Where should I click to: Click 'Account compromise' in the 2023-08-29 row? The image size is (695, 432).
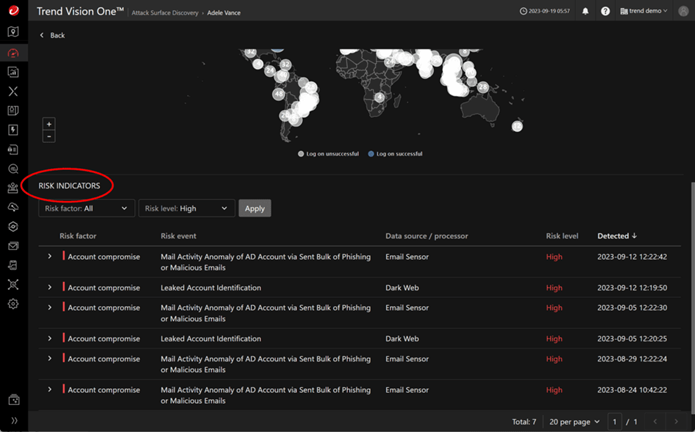pyautogui.click(x=104, y=359)
